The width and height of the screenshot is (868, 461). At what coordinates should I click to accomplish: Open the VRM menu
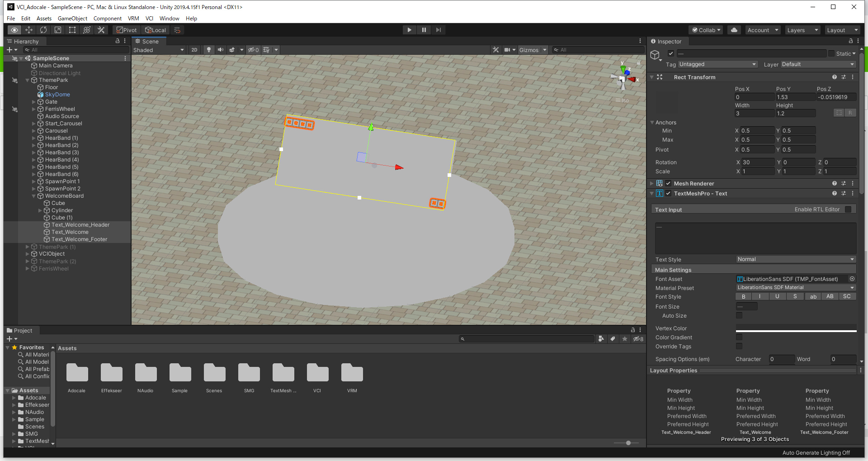click(x=133, y=19)
